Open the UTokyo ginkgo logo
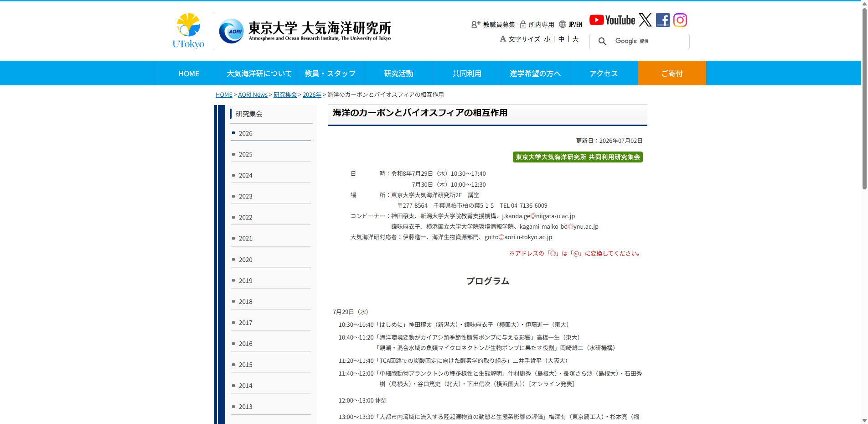 pos(188,31)
